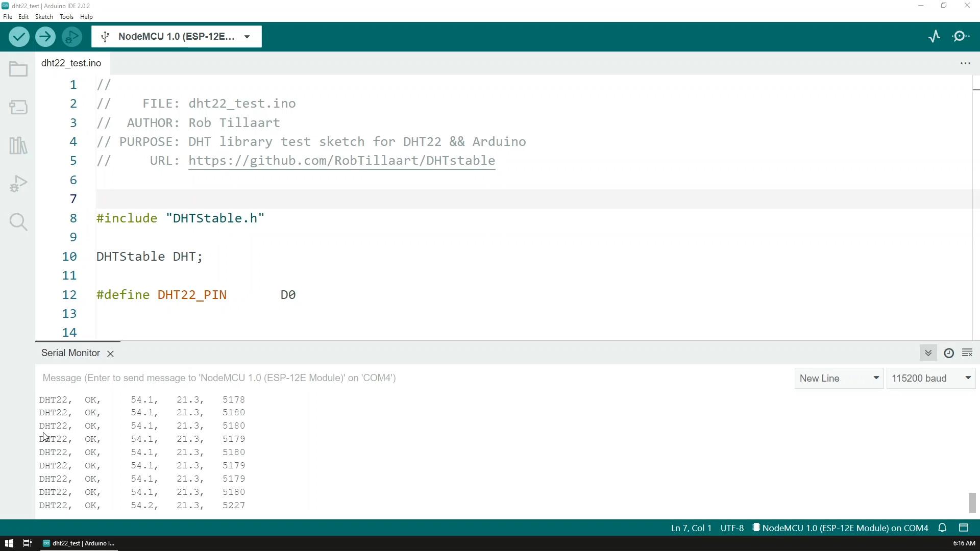Open the Tools menu
Viewport: 980px width, 551px height.
point(66,17)
